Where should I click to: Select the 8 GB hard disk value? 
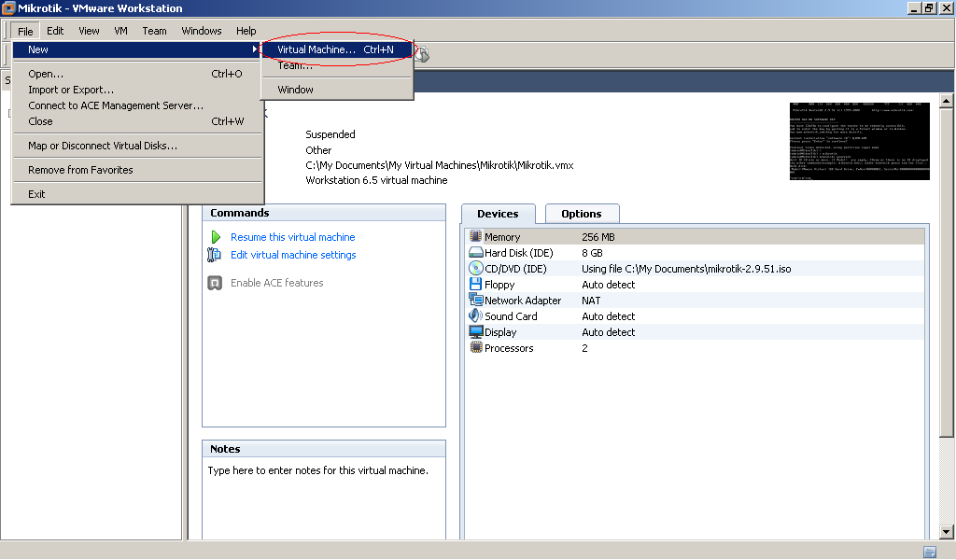point(592,253)
